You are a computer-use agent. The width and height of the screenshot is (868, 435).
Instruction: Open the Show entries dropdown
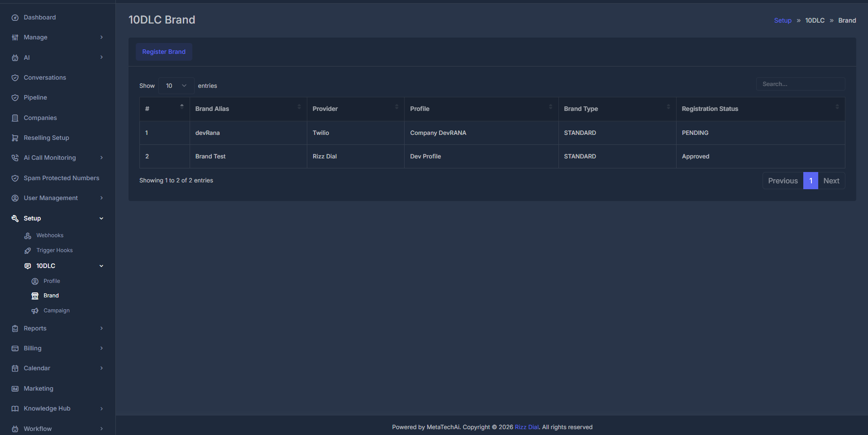click(x=176, y=86)
